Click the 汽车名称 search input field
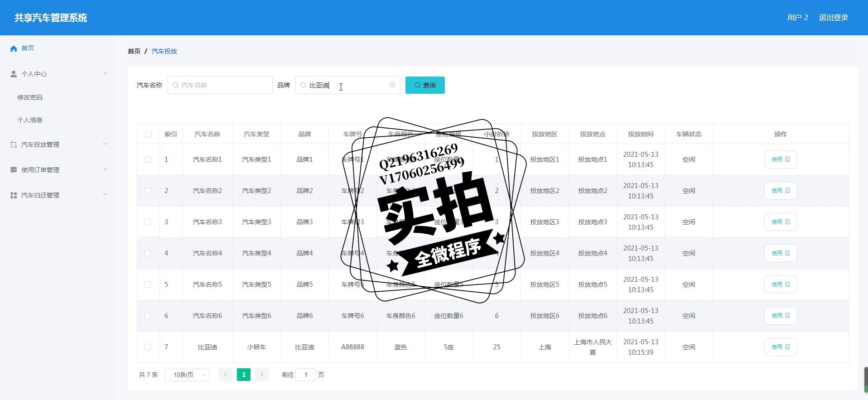The height and width of the screenshot is (400, 868). 220,85
